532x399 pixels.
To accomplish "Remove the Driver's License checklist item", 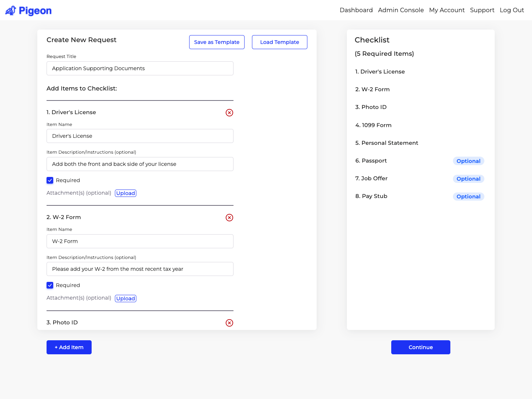I will (229, 113).
